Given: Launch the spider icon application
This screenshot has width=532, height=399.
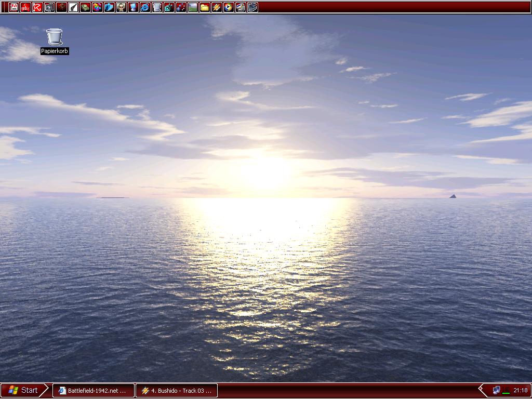Looking at the screenshot, I should pos(61,7).
